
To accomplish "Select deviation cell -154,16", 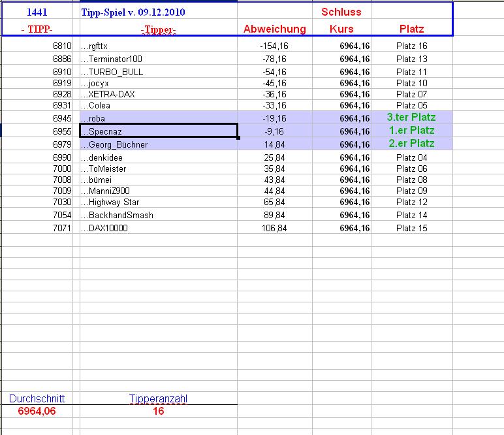I will [274, 46].
